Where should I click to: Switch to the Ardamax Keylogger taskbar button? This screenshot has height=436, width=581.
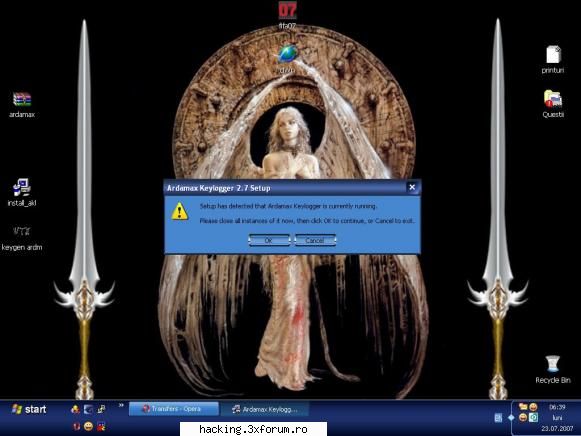(x=265, y=409)
